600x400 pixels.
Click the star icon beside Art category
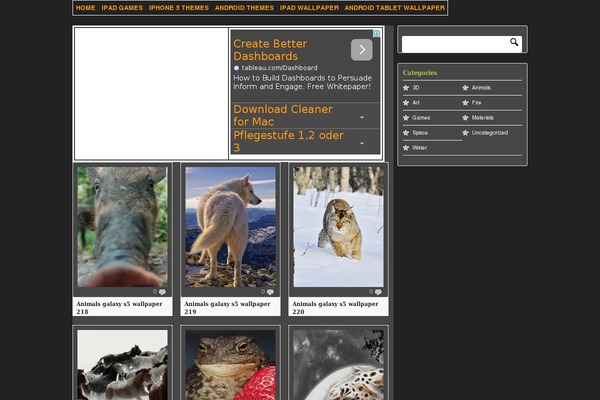tap(406, 103)
